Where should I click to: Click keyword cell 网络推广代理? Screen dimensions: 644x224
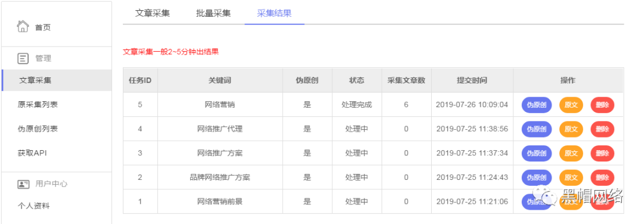tap(219, 129)
